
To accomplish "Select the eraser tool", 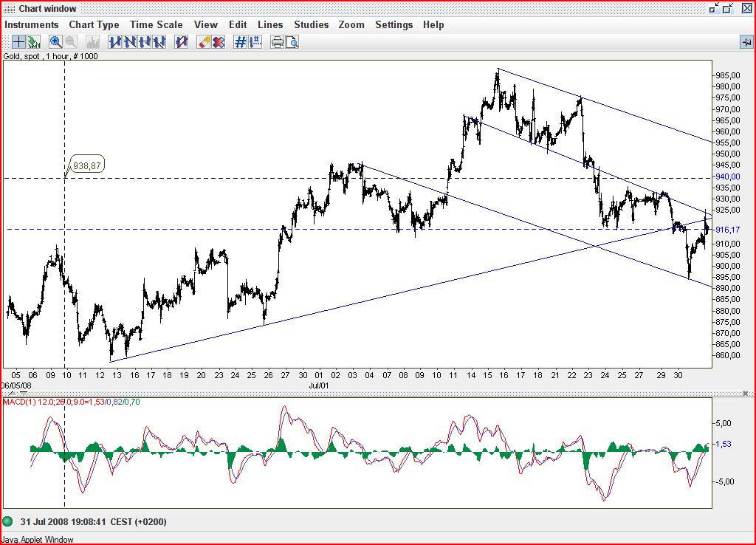I will pyautogui.click(x=204, y=42).
